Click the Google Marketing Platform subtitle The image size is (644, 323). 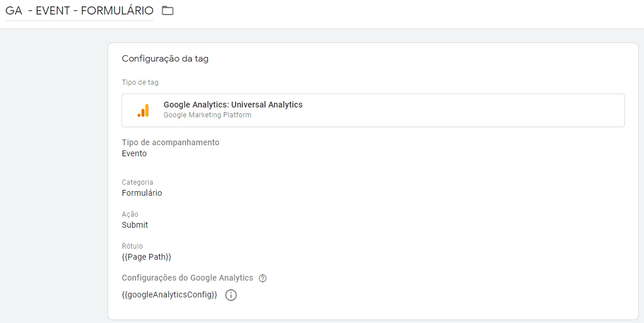click(x=207, y=115)
